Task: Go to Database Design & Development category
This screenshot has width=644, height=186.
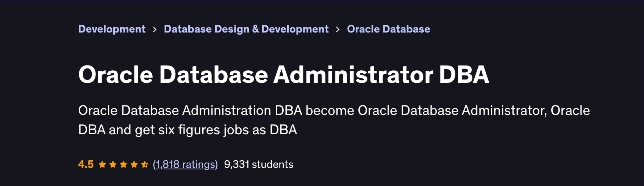Action: tap(246, 29)
